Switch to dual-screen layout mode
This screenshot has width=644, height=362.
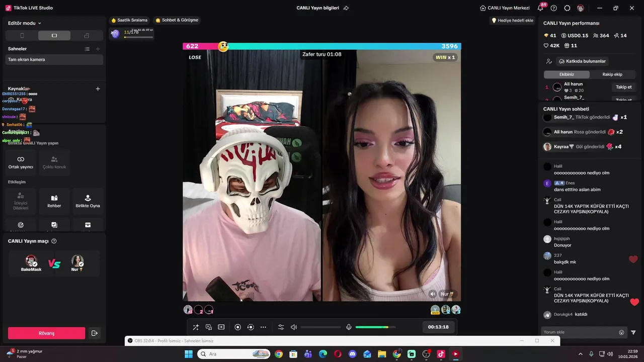coord(87,36)
